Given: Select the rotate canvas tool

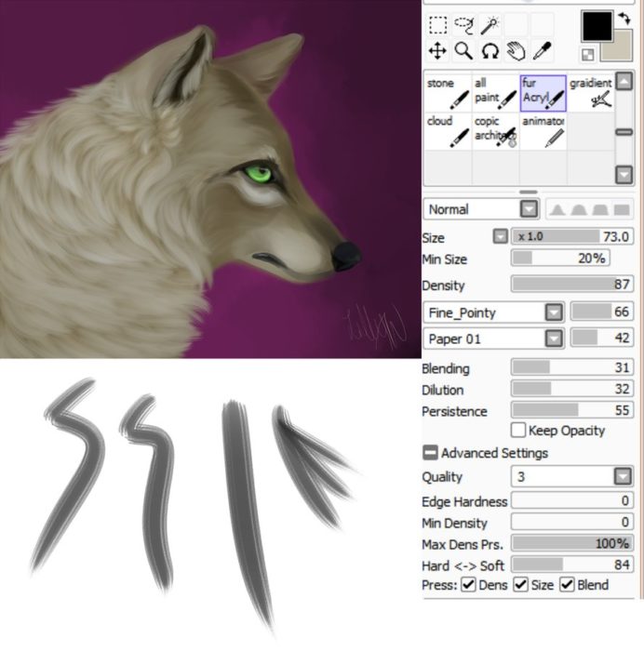Looking at the screenshot, I should [490, 51].
